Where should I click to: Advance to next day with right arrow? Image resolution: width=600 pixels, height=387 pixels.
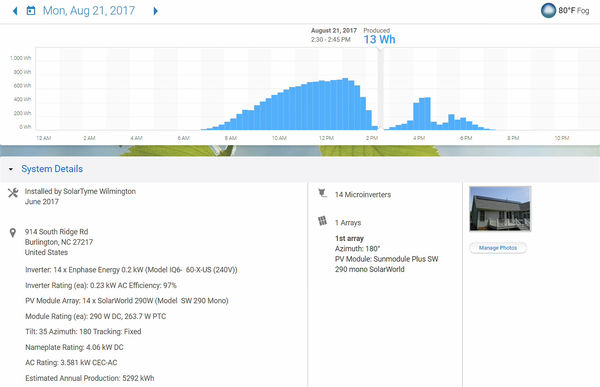click(155, 11)
